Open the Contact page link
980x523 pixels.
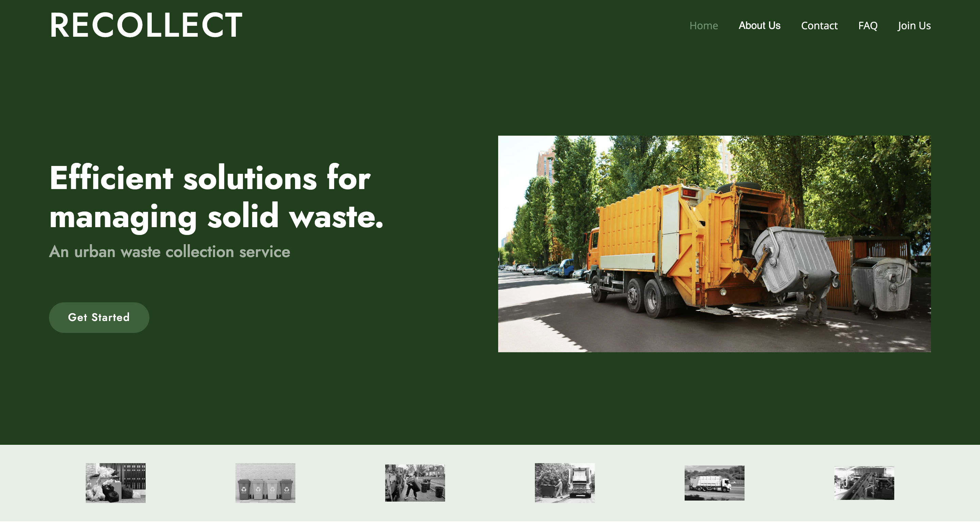tap(819, 26)
